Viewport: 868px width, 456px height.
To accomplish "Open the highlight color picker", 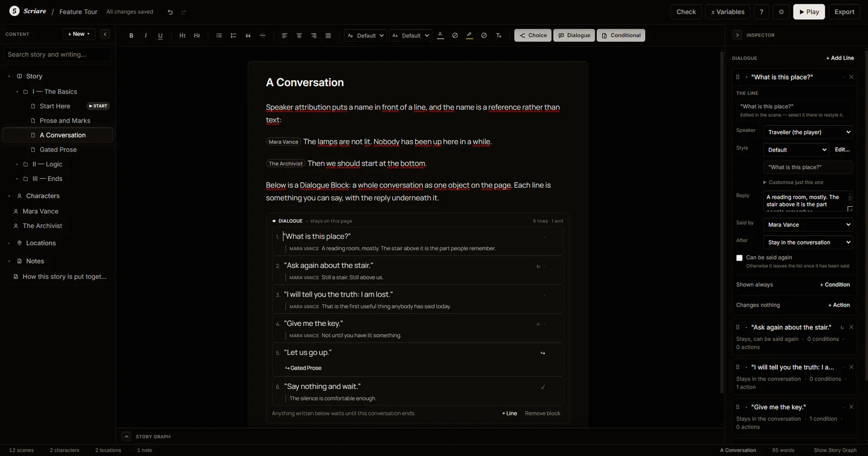I will tap(469, 35).
